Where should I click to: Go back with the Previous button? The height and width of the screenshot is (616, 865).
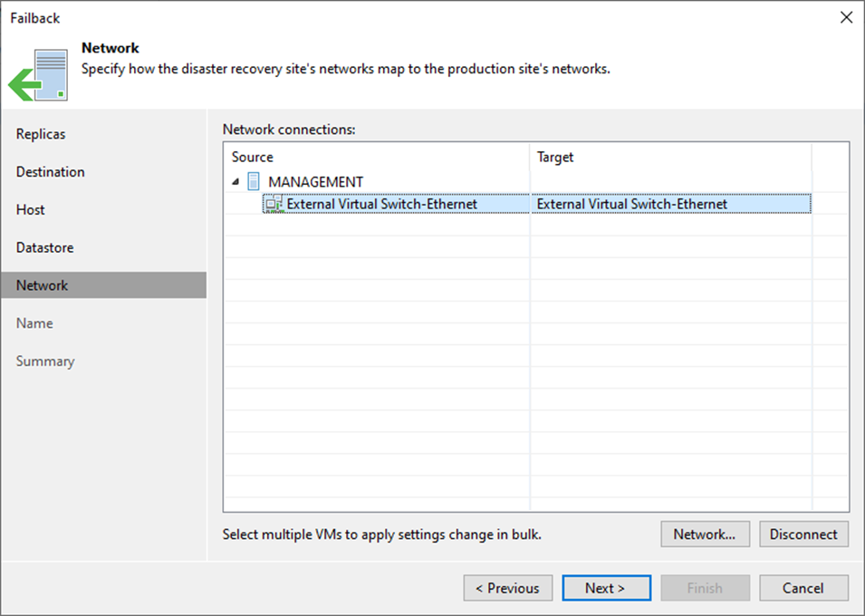coord(507,588)
